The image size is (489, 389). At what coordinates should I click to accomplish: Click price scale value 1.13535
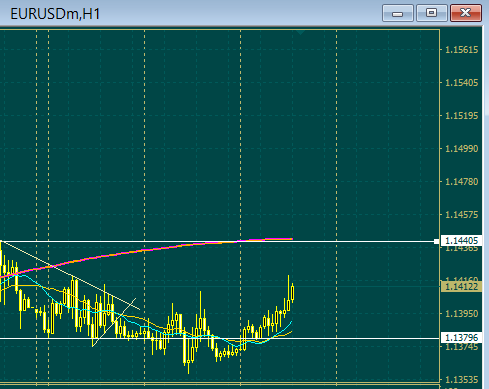tap(462, 380)
